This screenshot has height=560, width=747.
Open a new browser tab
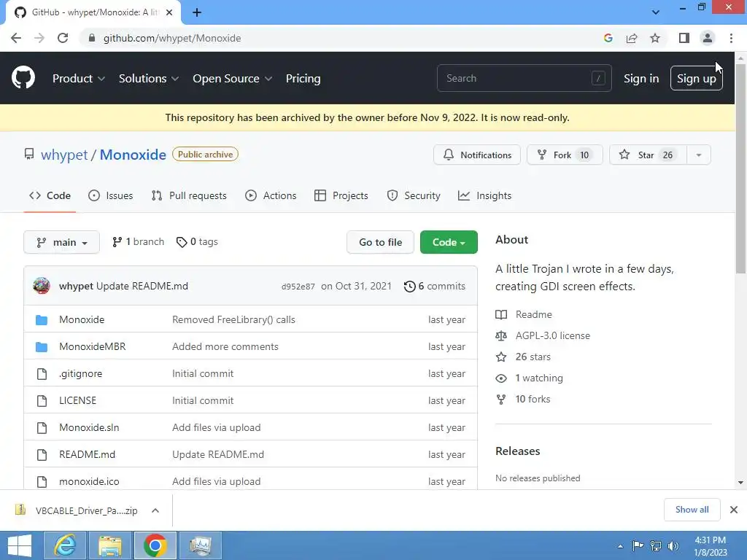click(197, 12)
